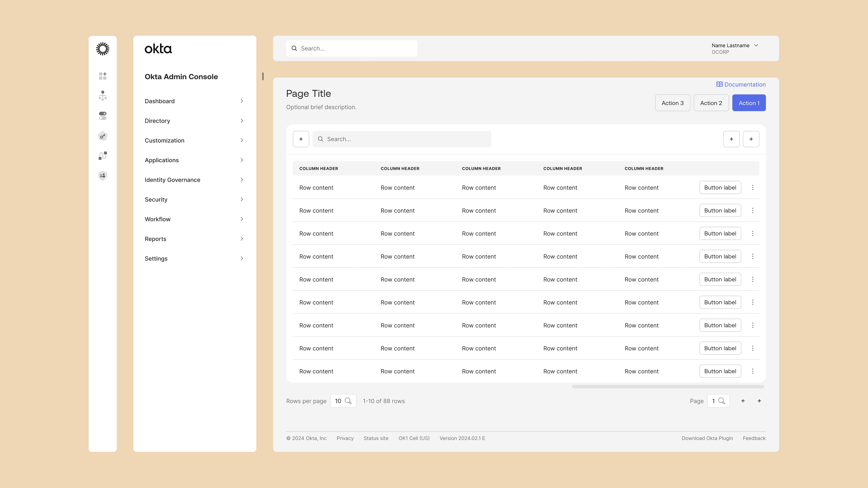Click the key pentagon rail icon
The width and height of the screenshot is (868, 488).
102,136
